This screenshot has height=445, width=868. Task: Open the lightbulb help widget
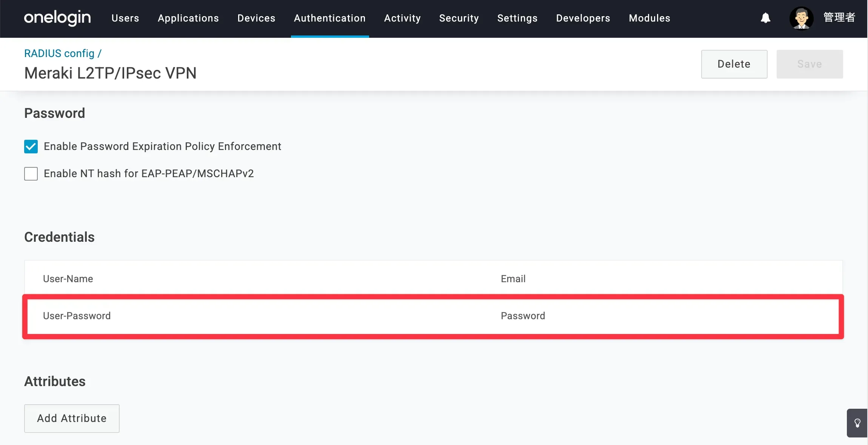[x=857, y=423]
